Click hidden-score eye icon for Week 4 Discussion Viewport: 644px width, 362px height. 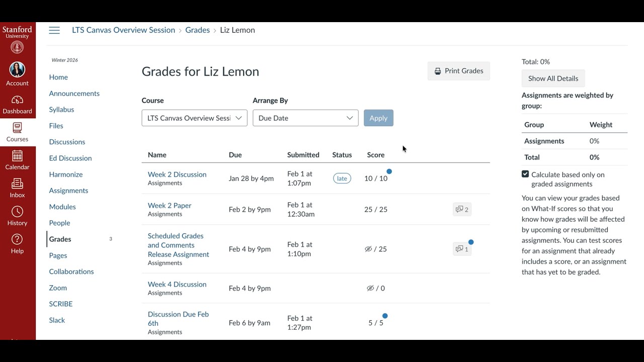[370, 288]
